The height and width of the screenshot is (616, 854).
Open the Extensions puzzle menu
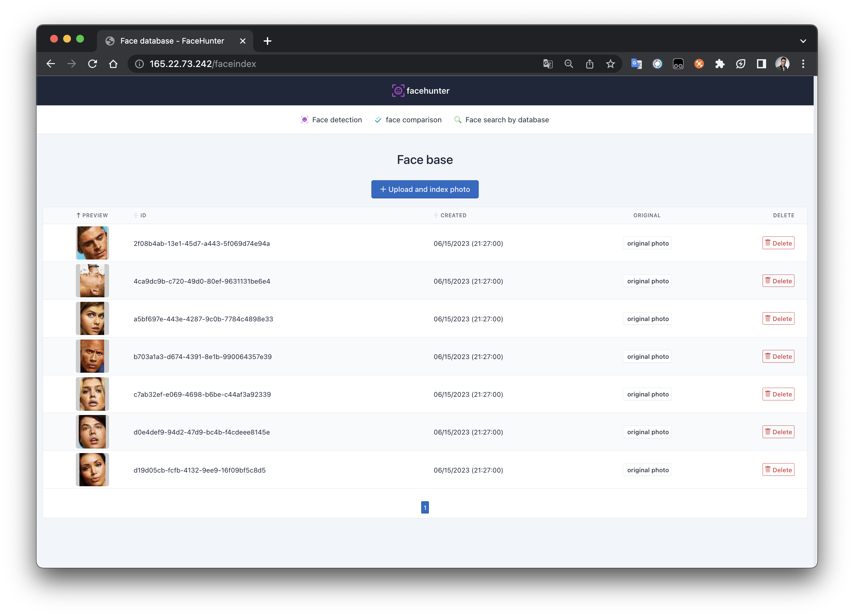pyautogui.click(x=720, y=64)
